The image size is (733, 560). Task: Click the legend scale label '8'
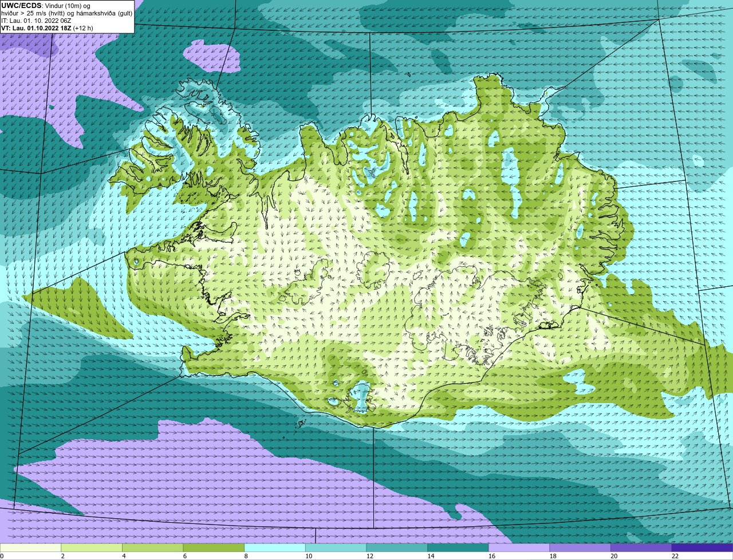pyautogui.click(x=246, y=556)
